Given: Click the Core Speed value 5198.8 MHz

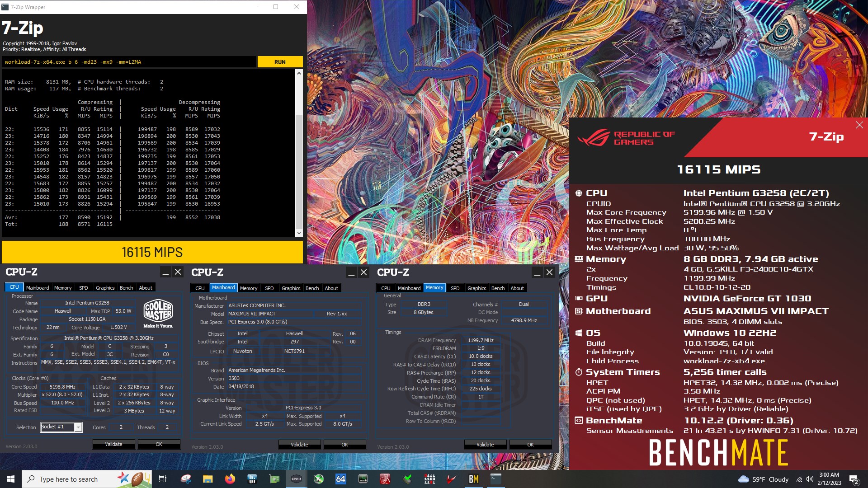Looking at the screenshot, I should click(x=62, y=387).
